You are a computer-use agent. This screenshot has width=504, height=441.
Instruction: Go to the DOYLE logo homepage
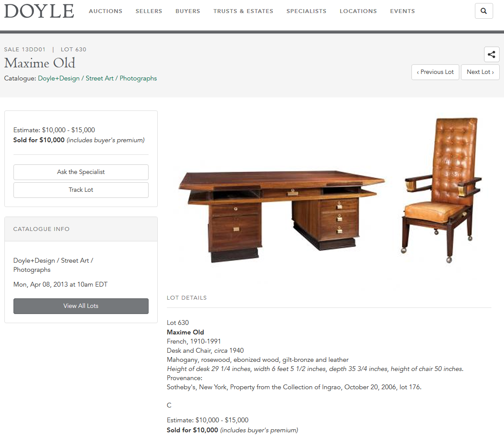[x=39, y=11]
